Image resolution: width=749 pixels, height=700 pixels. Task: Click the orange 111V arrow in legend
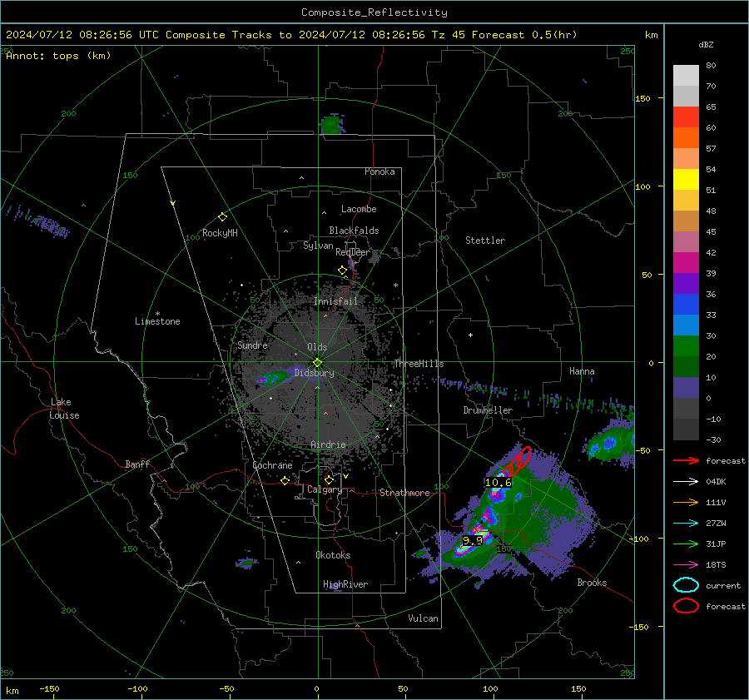coord(686,502)
